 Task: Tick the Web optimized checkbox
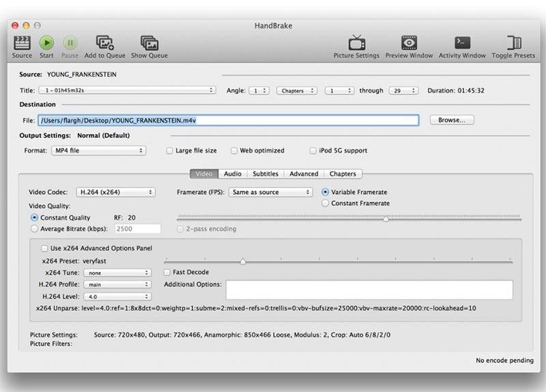coord(234,151)
